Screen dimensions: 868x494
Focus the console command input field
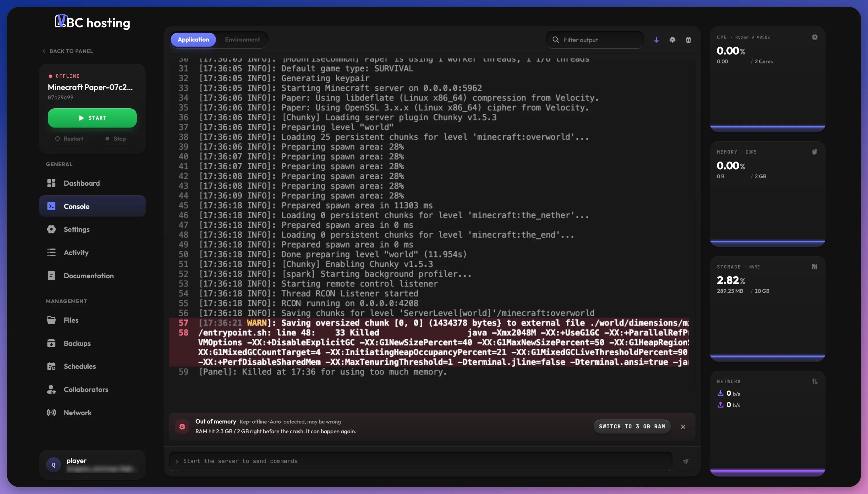click(x=421, y=461)
